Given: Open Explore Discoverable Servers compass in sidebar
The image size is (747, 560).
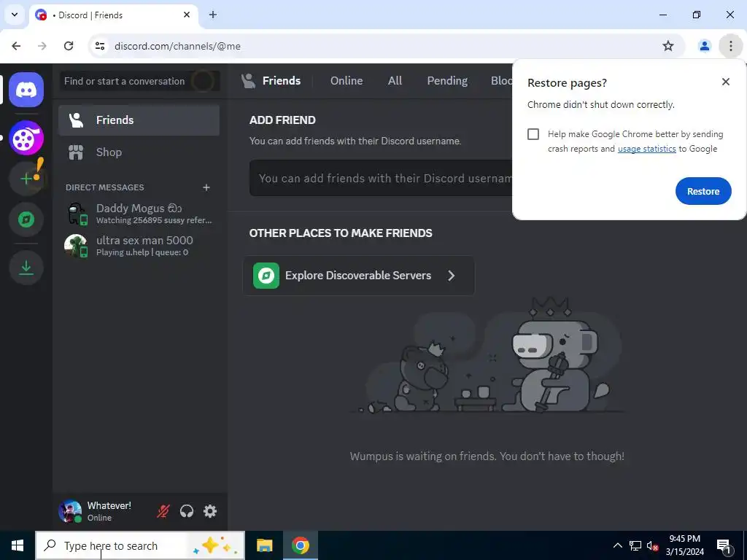Looking at the screenshot, I should 26,219.
